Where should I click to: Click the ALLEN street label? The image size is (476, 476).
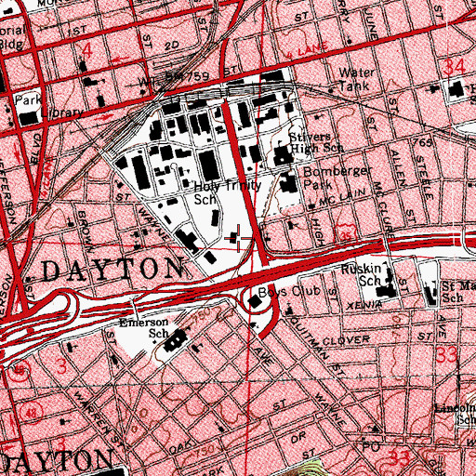point(398,168)
